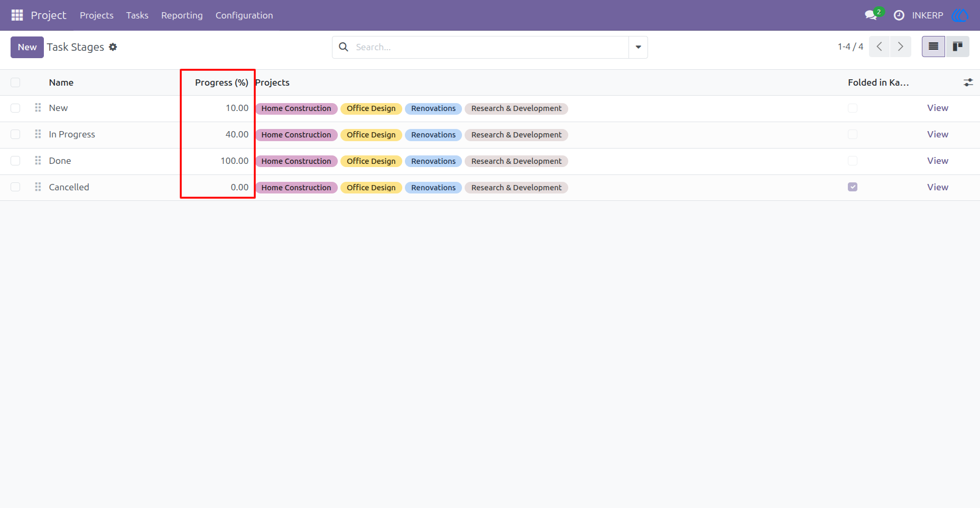Grab the drag handle for Done row
The height and width of the screenshot is (508, 980).
click(x=38, y=160)
